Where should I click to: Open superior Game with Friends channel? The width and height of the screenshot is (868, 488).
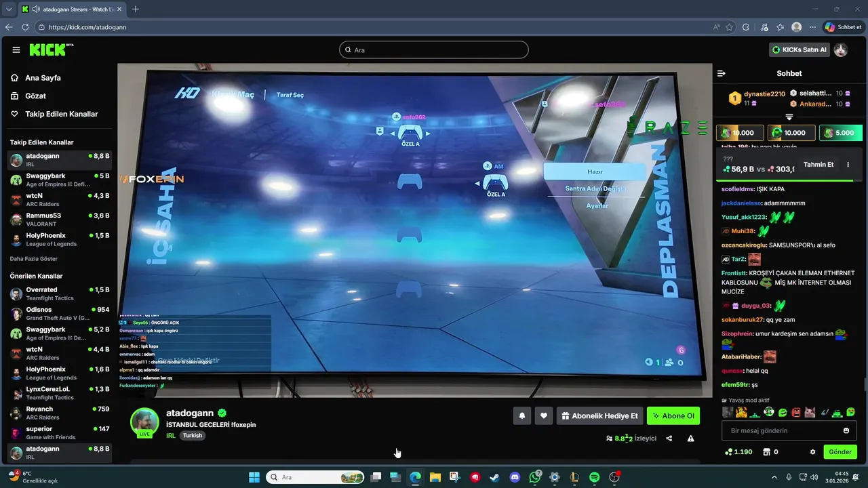[x=59, y=432]
